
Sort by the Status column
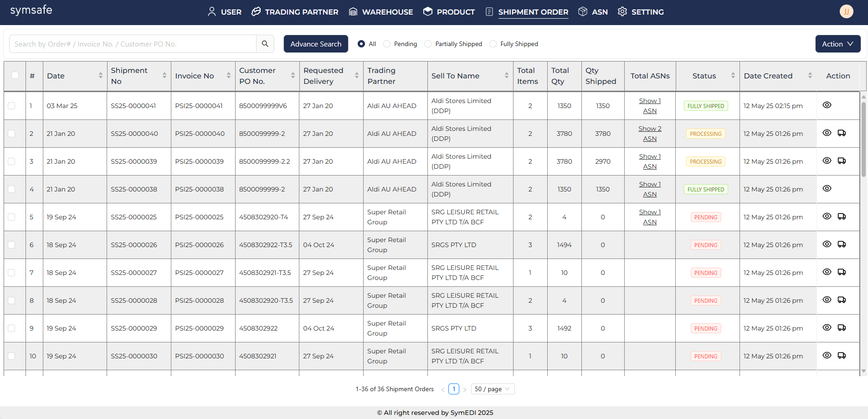pos(733,76)
